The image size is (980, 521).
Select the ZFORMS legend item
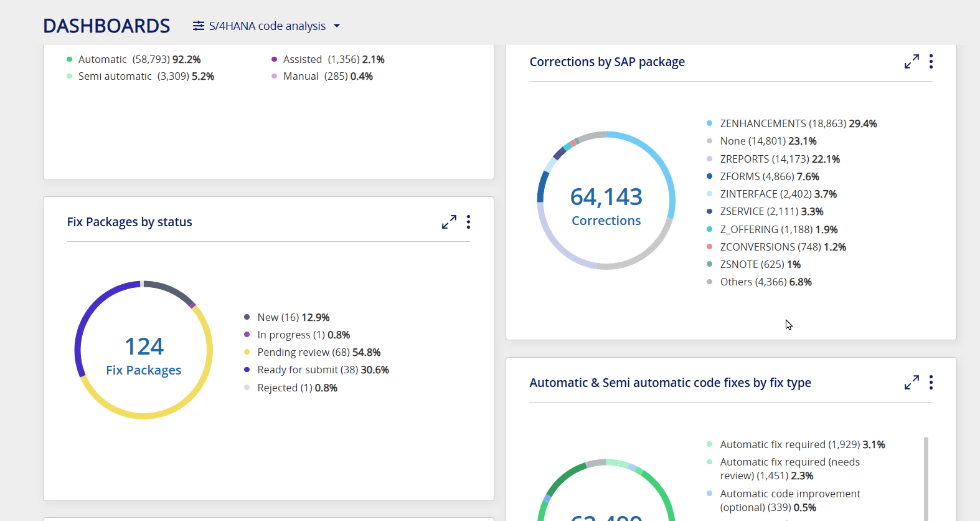click(x=763, y=176)
